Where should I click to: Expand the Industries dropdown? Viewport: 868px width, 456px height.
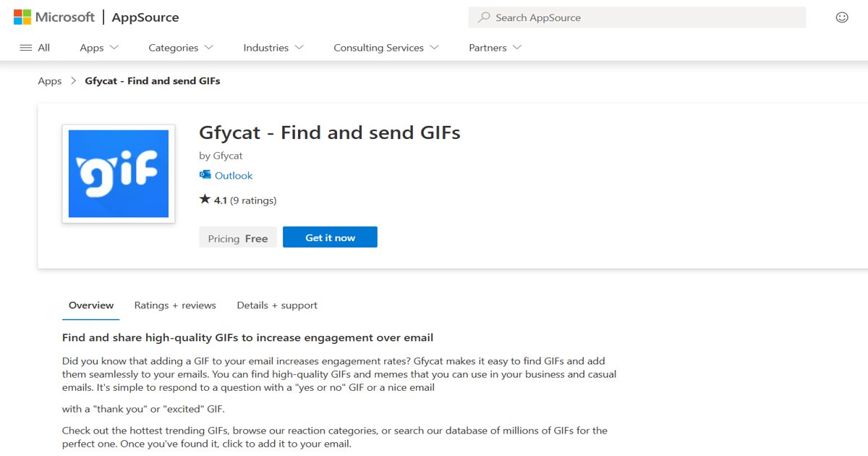pos(273,48)
